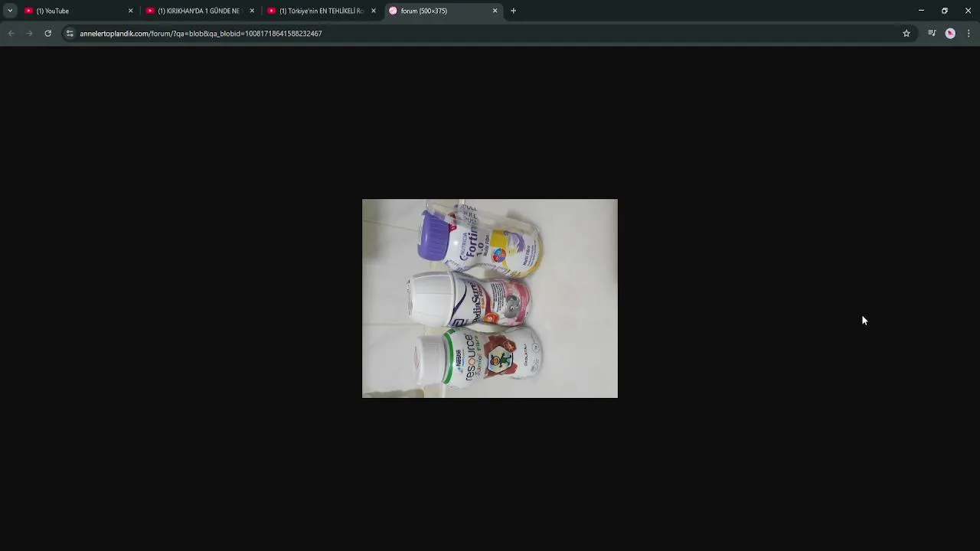Close the YouTube tab

click(x=130, y=11)
